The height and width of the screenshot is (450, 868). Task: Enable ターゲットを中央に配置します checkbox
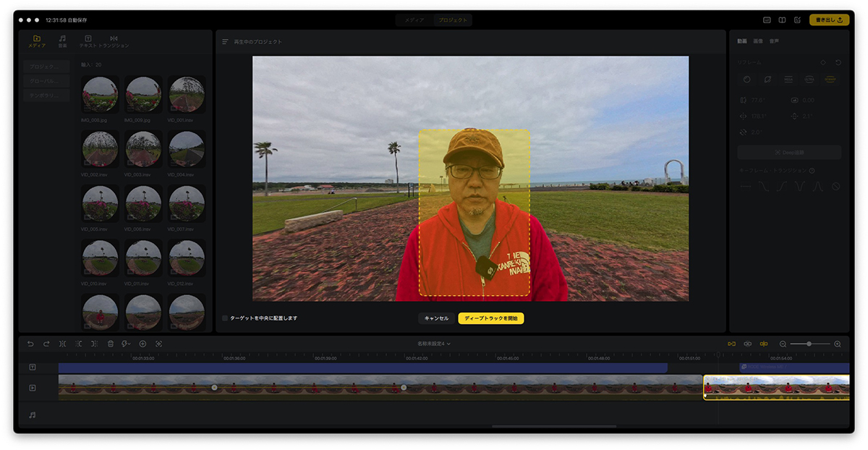(x=225, y=318)
